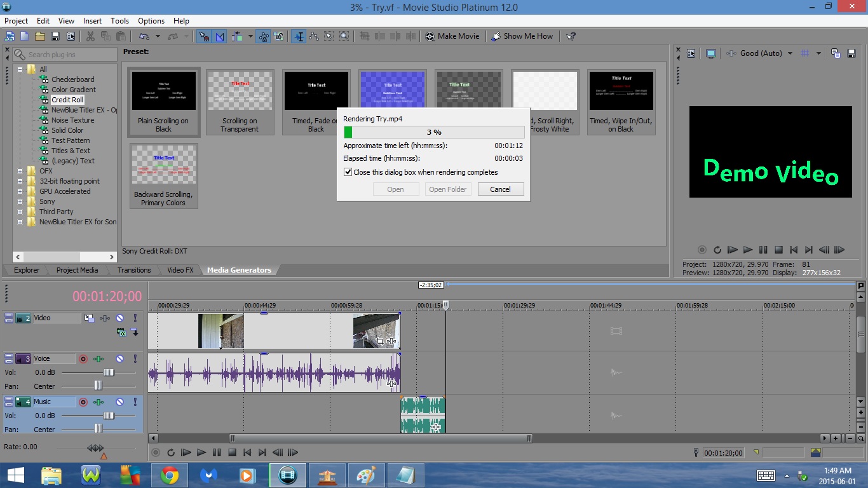Switch to the Video FX tab
868x488 pixels.
(180, 270)
